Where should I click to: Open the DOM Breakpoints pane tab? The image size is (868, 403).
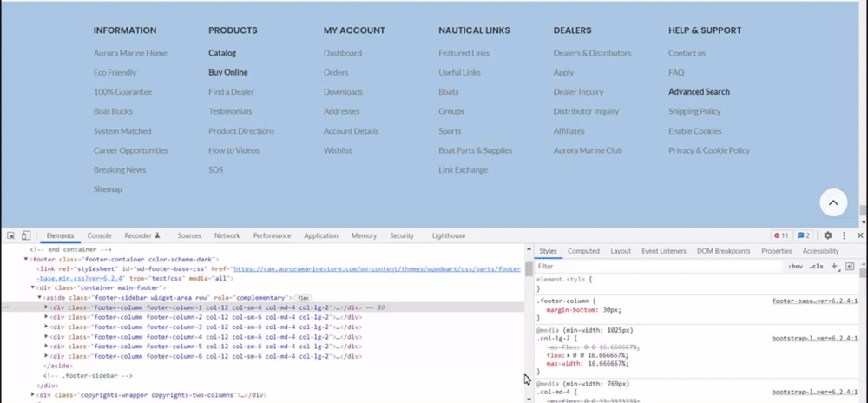point(724,251)
